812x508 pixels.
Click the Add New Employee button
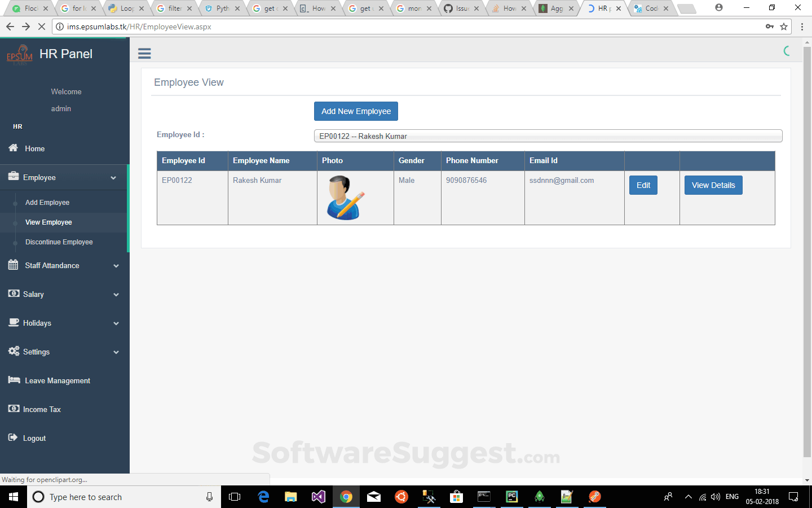coord(356,111)
